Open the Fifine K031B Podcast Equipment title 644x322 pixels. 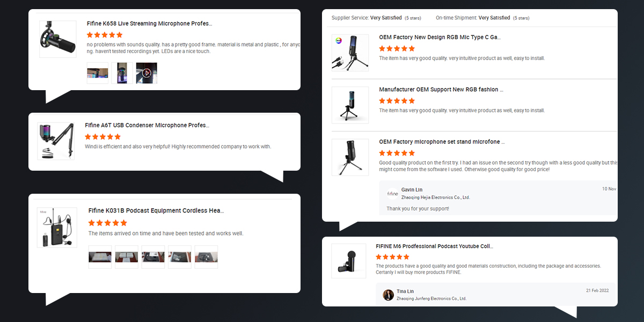[x=156, y=211]
